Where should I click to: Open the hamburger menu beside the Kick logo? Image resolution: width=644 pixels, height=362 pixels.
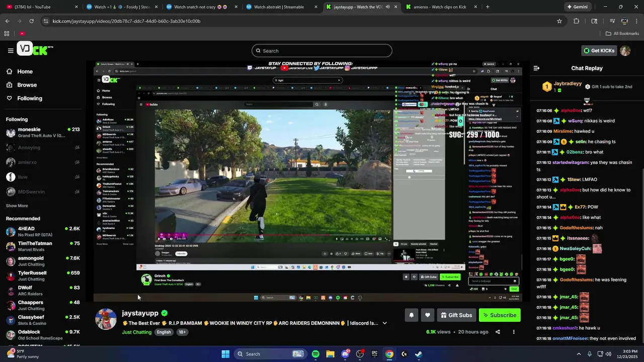point(11,50)
